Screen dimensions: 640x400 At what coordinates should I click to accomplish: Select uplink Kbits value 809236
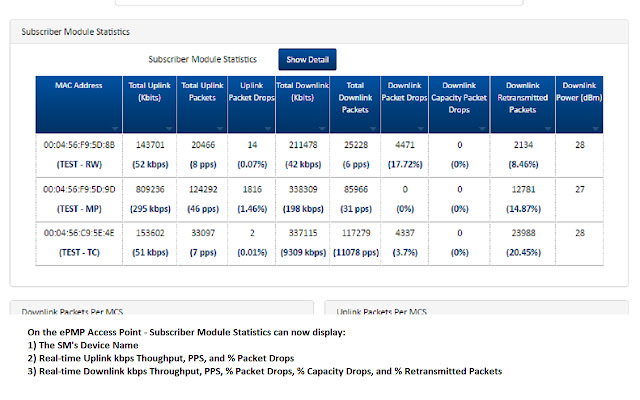[x=150, y=189]
